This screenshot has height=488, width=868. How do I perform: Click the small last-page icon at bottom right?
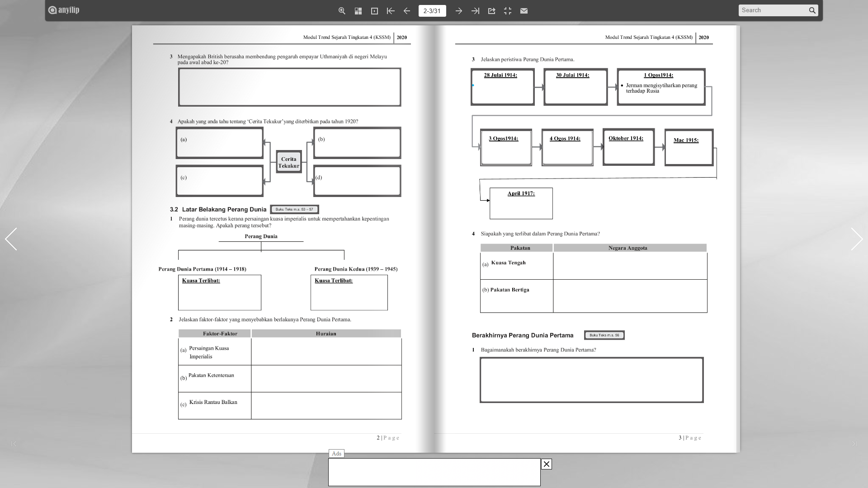point(854,444)
